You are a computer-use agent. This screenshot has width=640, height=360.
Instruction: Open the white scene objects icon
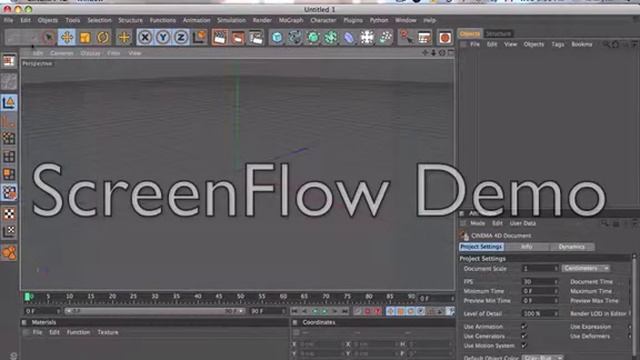click(x=367, y=38)
